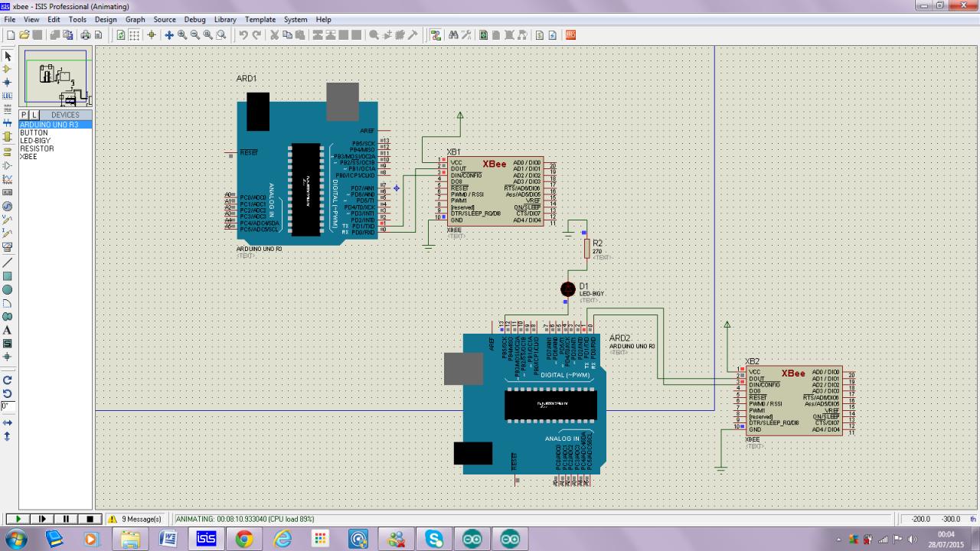980x551 pixels.
Task: Select XBEE in the devices list
Action: pos(28,157)
